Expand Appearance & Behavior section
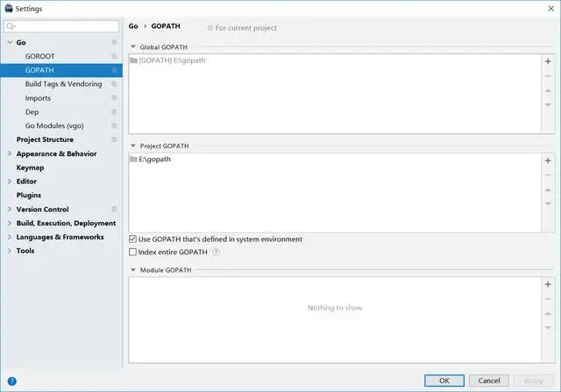 click(9, 153)
